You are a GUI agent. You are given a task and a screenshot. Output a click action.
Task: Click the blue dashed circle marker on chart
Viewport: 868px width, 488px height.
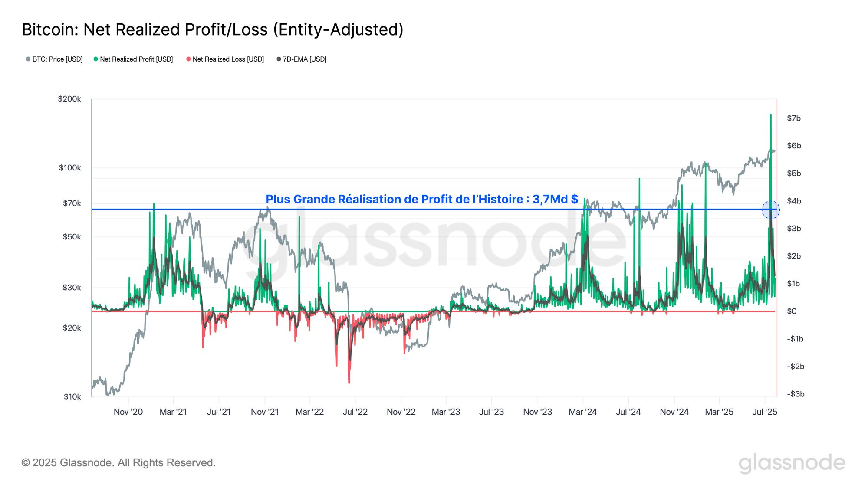(x=771, y=210)
